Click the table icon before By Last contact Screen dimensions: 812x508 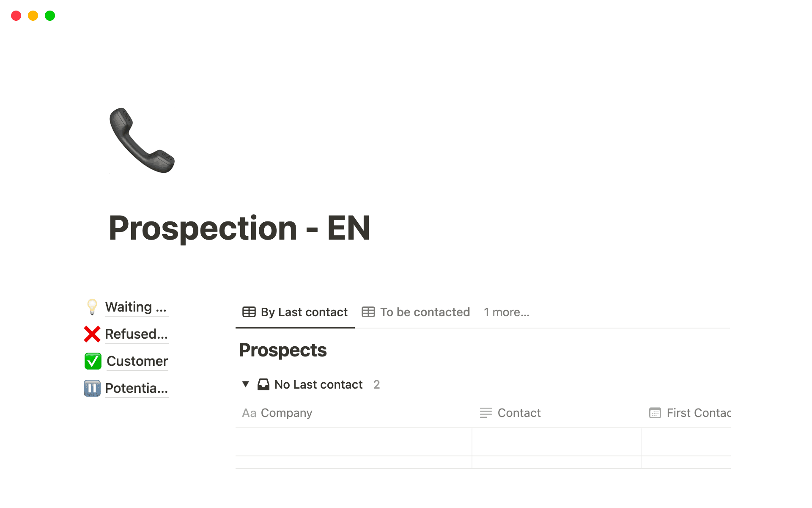(x=249, y=312)
